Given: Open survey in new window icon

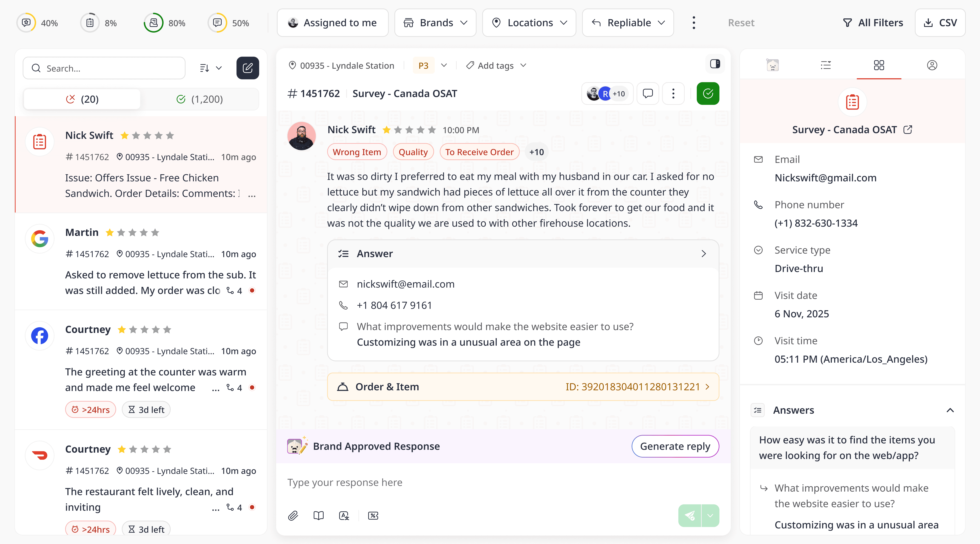Looking at the screenshot, I should 908,130.
